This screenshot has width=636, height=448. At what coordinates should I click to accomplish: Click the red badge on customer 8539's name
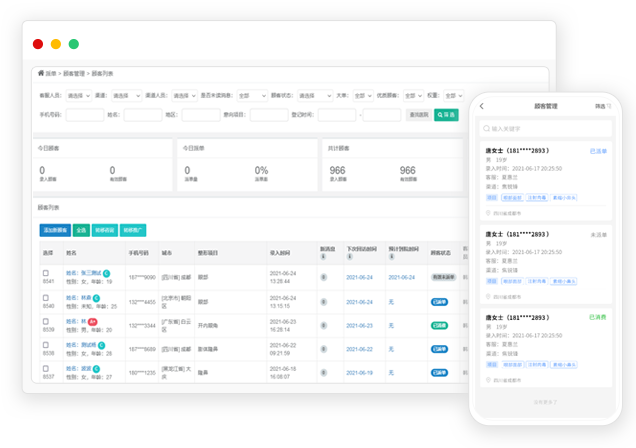[x=92, y=322]
